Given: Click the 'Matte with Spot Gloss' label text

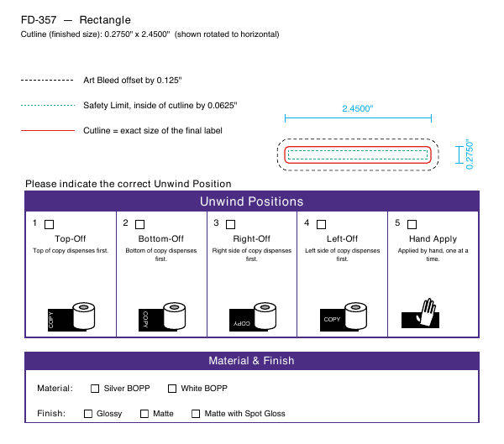Looking at the screenshot, I should click(245, 414).
